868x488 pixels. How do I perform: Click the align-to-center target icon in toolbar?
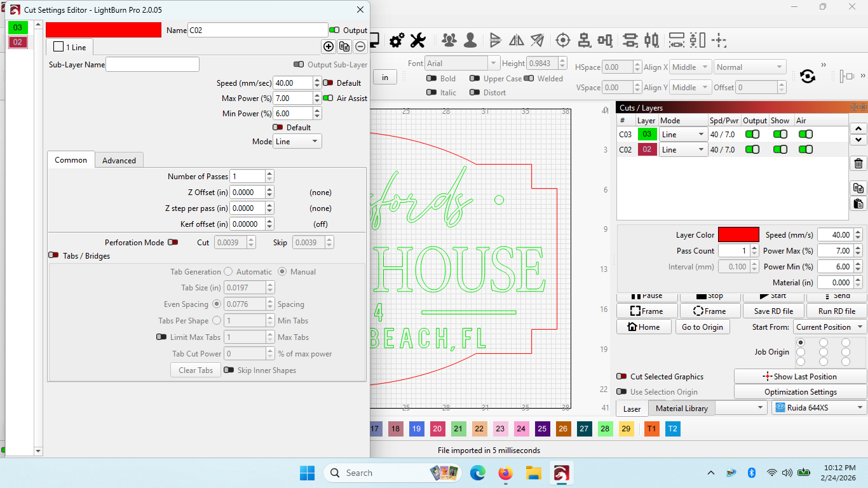click(x=562, y=41)
